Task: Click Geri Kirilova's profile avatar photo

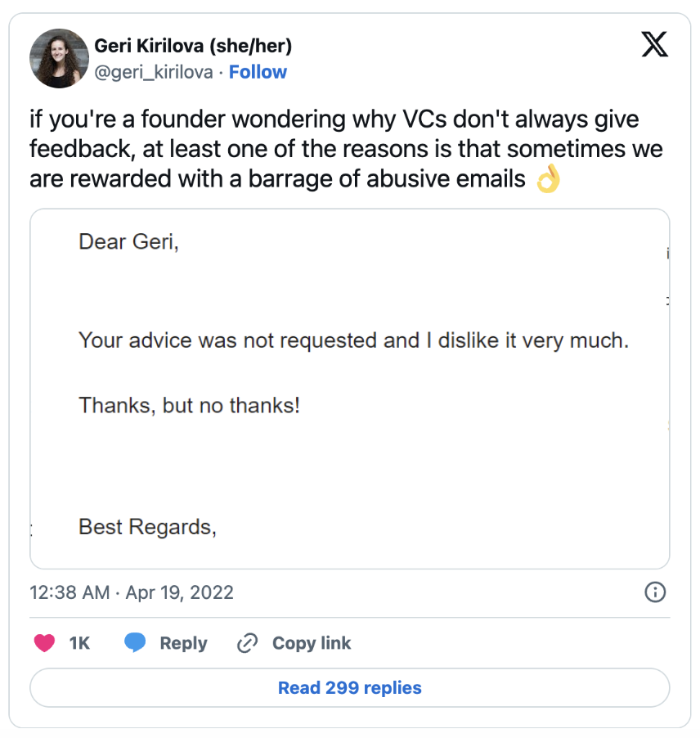Action: point(59,58)
